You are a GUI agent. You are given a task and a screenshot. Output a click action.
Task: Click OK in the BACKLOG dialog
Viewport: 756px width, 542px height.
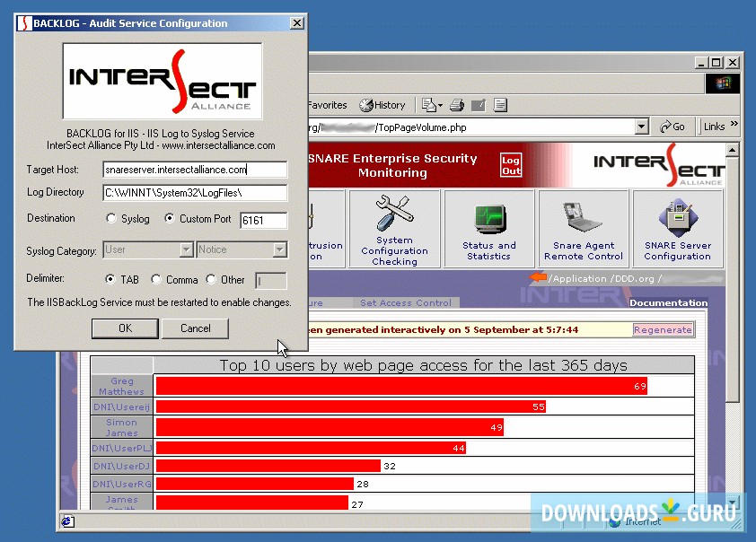125,328
